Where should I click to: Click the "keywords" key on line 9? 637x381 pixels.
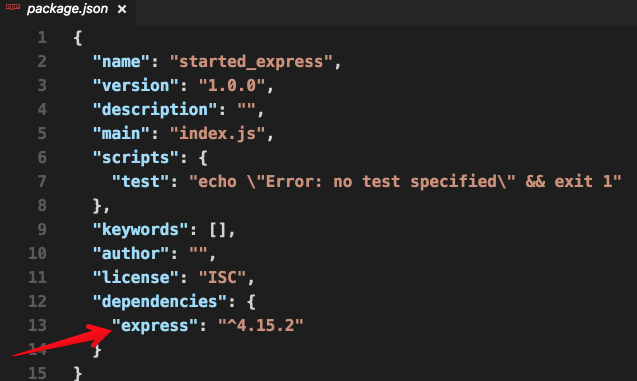(141, 229)
